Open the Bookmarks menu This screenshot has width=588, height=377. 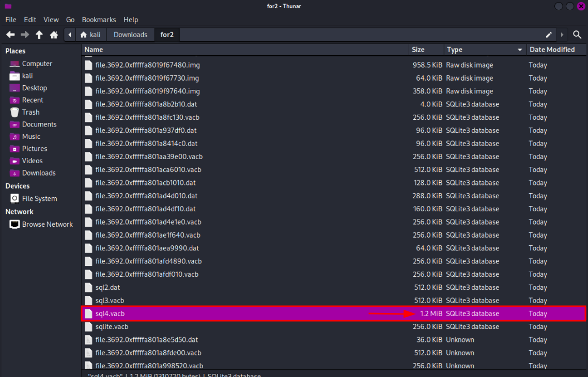[99, 20]
